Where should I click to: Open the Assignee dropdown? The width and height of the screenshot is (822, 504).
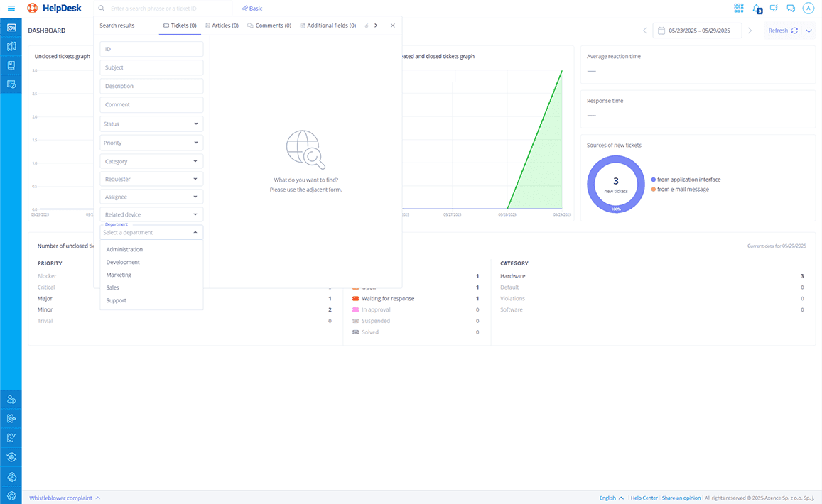pyautogui.click(x=151, y=197)
